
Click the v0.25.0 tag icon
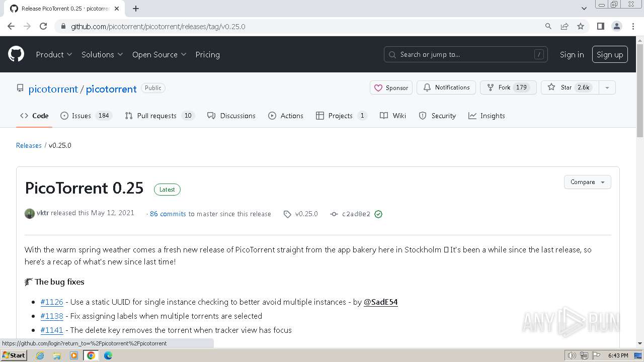287,214
